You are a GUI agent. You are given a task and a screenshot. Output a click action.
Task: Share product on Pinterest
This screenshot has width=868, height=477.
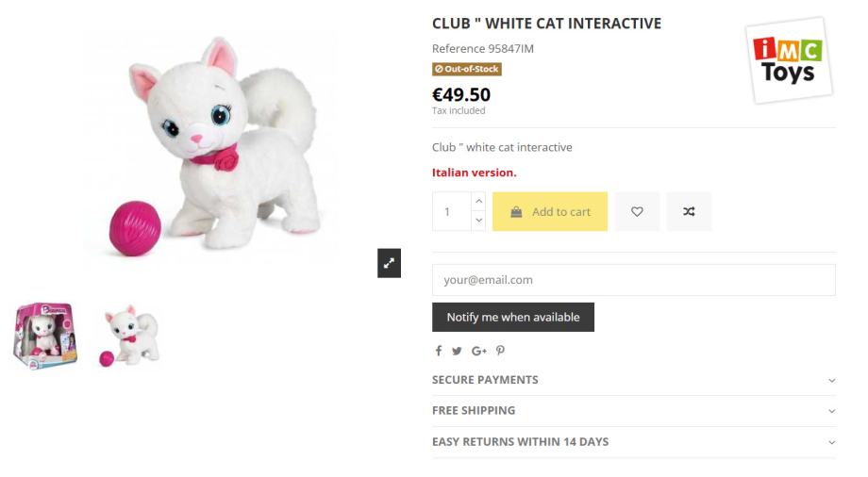point(500,351)
